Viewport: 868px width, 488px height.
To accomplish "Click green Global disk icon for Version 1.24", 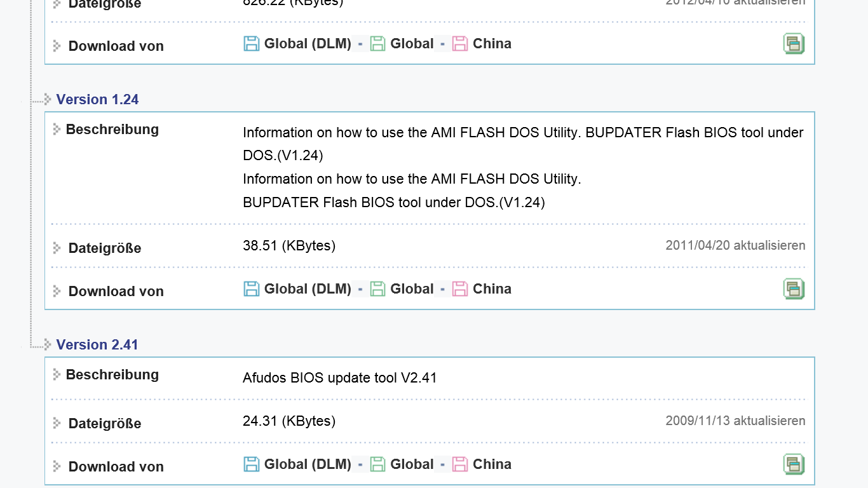I will [378, 289].
